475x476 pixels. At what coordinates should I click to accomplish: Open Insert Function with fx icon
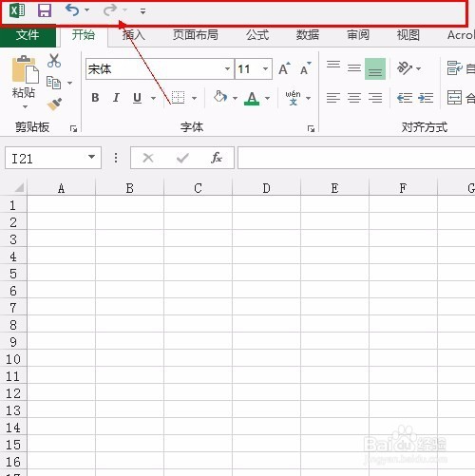pyautogui.click(x=217, y=158)
